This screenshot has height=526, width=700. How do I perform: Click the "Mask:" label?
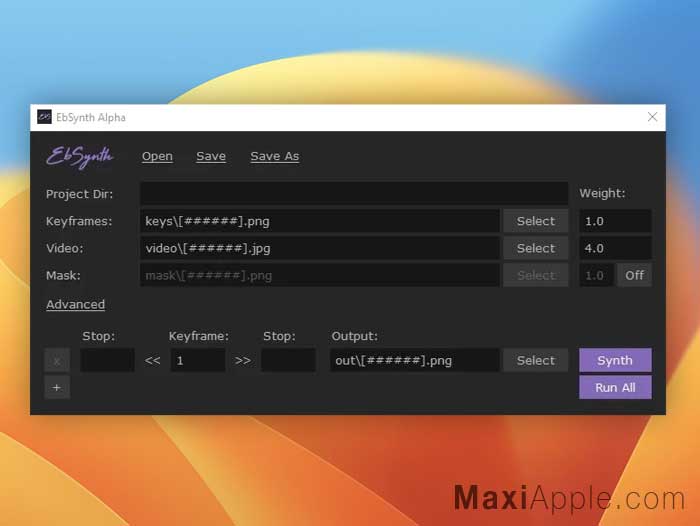click(x=63, y=276)
